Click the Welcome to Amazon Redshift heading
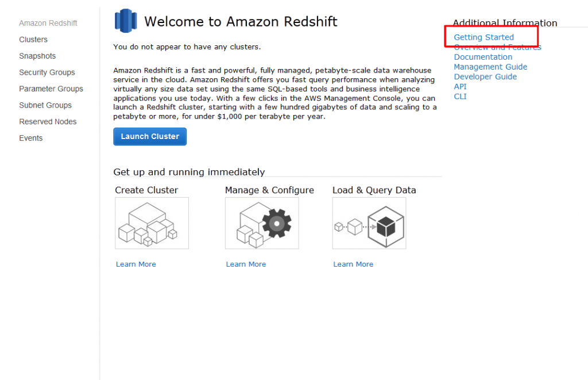Viewport: 588px width, 380px height. pos(241,22)
